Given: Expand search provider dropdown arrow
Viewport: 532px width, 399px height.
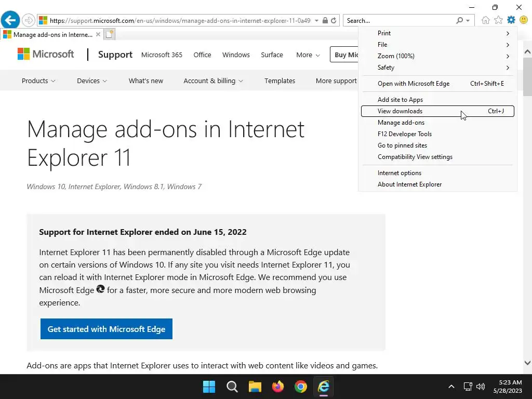Looking at the screenshot, I should (x=468, y=20).
